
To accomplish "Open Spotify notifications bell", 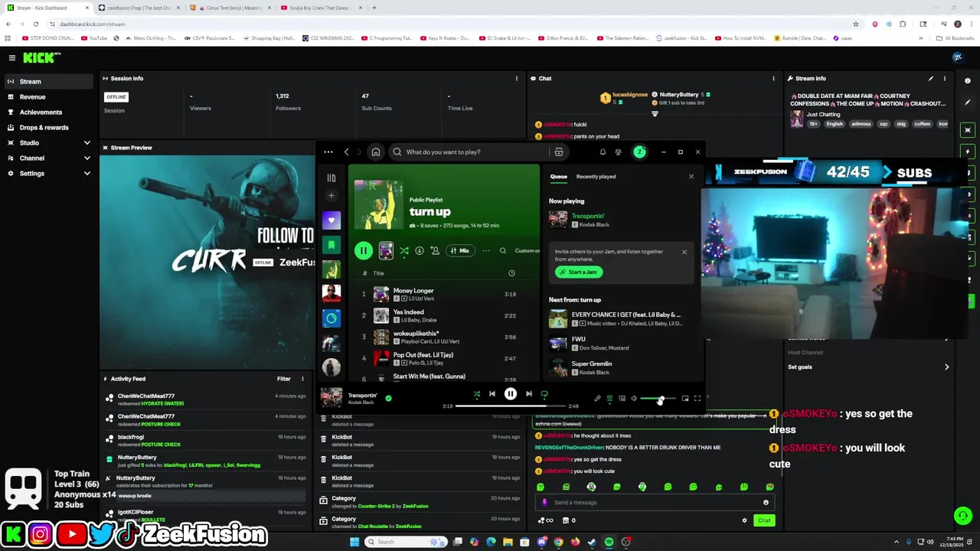I will click(x=603, y=152).
